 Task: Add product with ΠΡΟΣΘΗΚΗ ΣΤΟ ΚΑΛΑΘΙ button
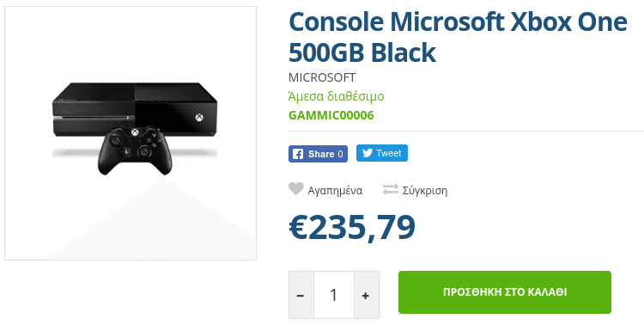(x=505, y=292)
